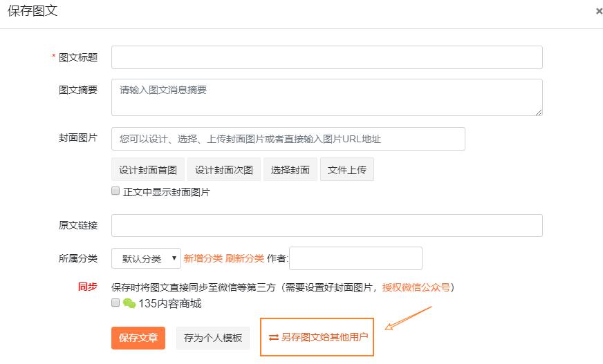Enable 正文中显示封面图片 checkbox
The height and width of the screenshot is (364, 603).
115,191
